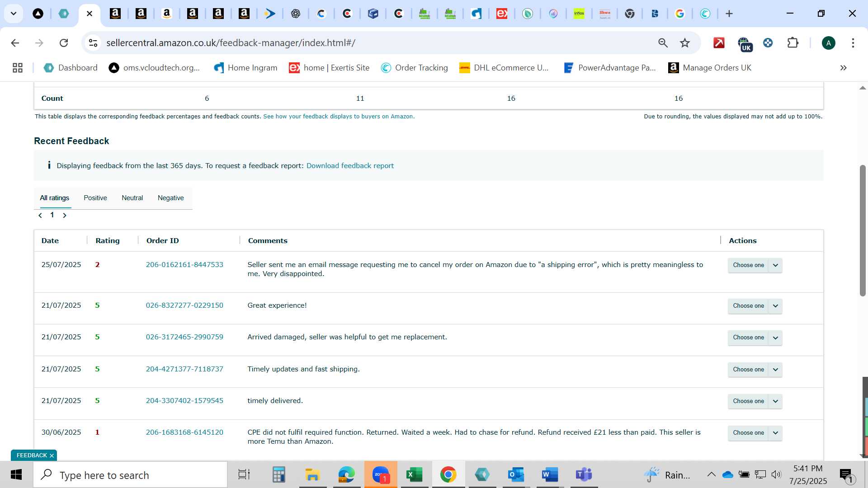Open Actions dropdown for order 206-0162161-8447533
The height and width of the screenshot is (488, 868).
(x=755, y=265)
